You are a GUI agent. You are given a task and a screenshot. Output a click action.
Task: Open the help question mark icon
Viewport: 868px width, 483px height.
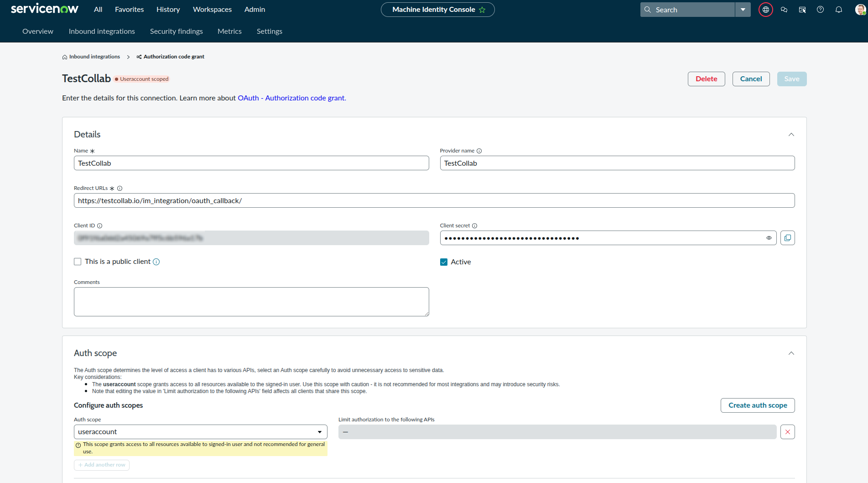tap(821, 10)
